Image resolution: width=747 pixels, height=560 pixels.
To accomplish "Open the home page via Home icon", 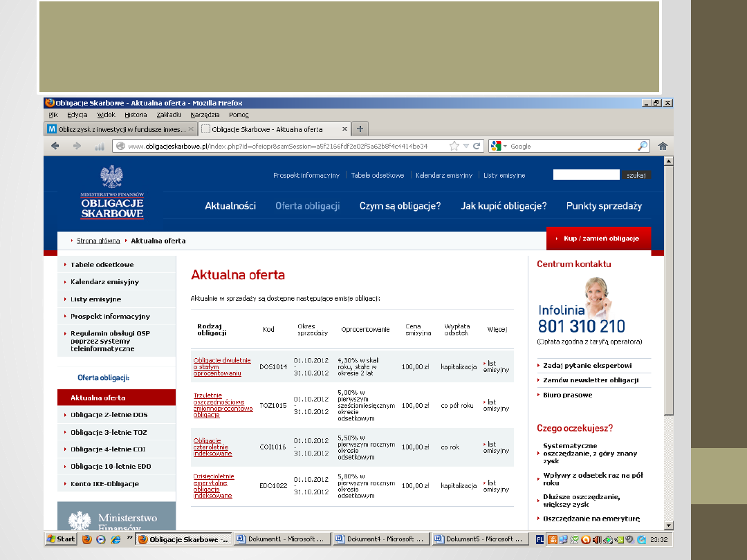I will 662,145.
